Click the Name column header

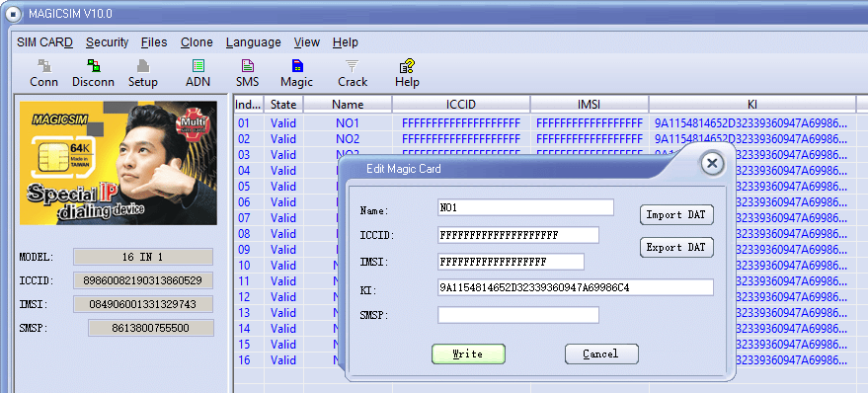click(348, 104)
